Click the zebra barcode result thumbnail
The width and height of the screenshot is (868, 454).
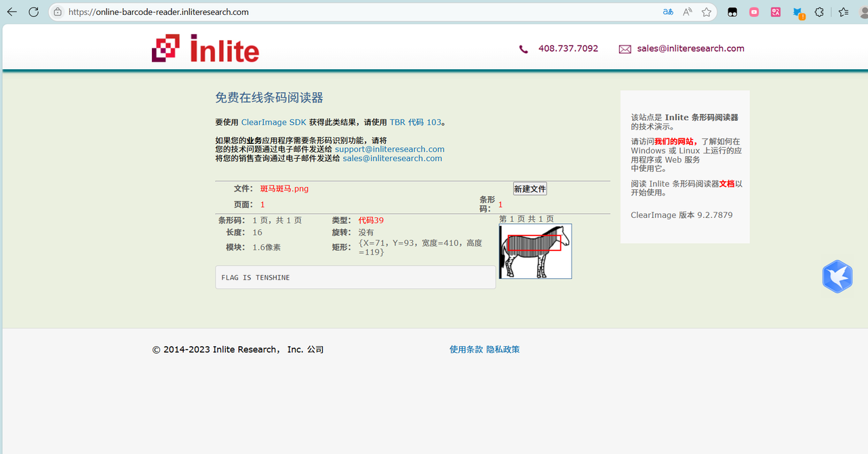pyautogui.click(x=535, y=250)
